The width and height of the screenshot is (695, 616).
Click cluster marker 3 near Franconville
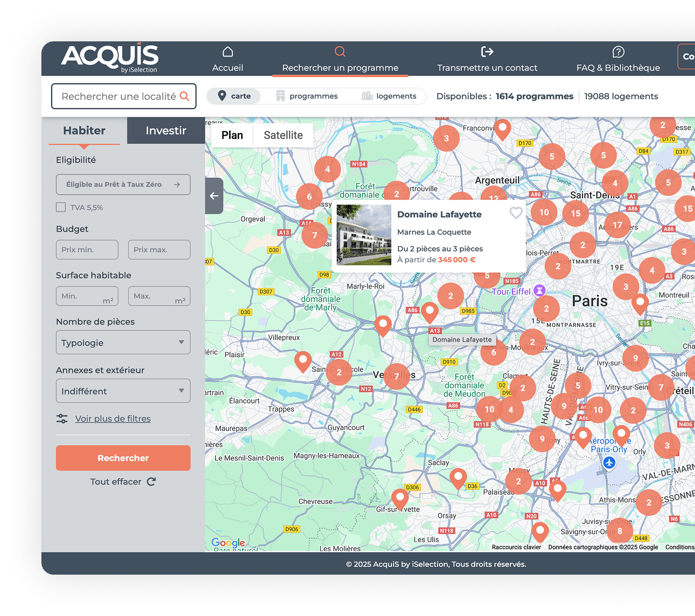(x=446, y=138)
